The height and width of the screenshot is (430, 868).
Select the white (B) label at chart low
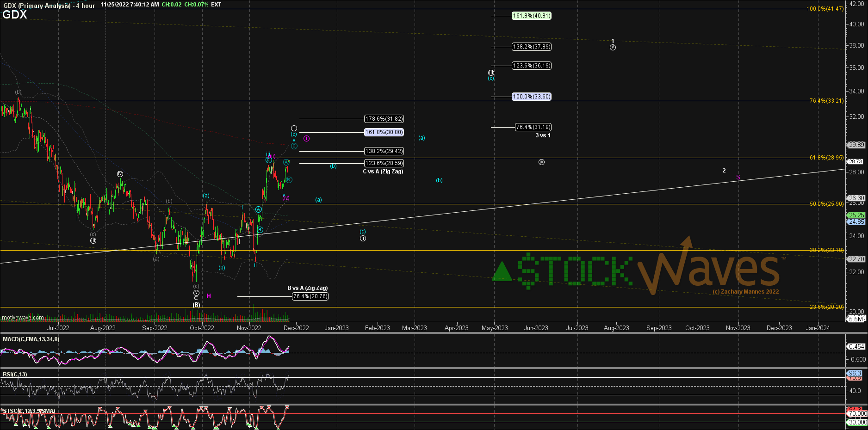[x=196, y=305]
